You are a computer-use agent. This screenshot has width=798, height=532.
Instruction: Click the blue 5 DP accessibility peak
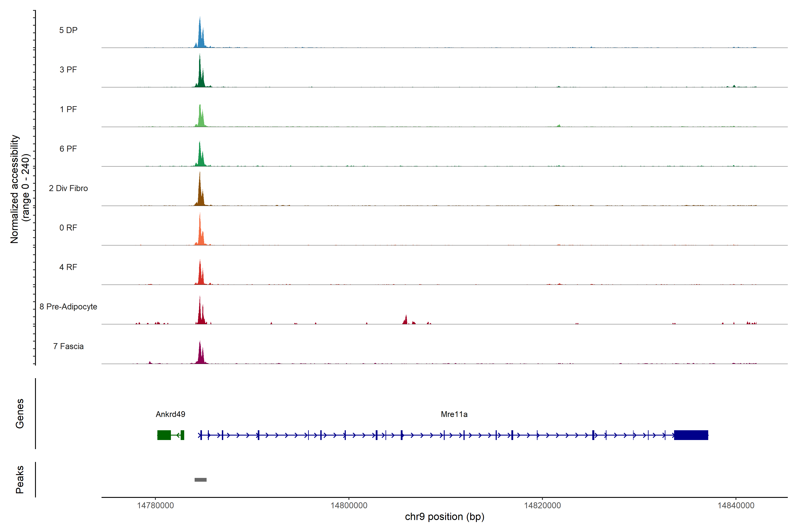(200, 38)
